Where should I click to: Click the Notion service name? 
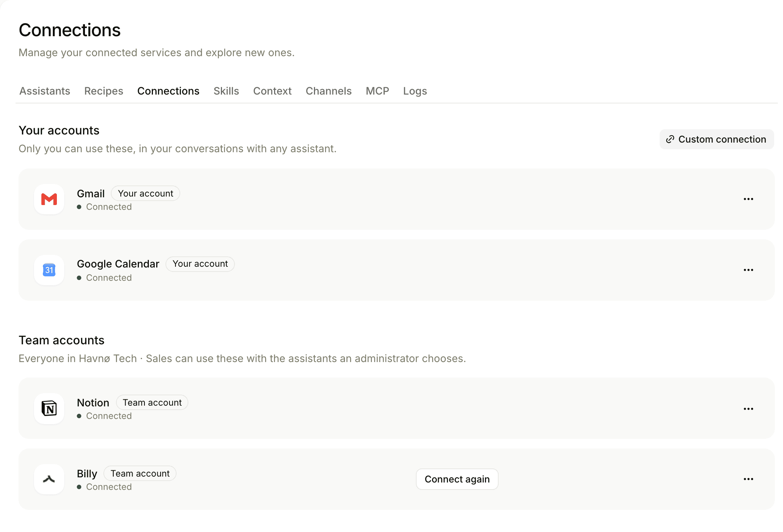(x=93, y=403)
